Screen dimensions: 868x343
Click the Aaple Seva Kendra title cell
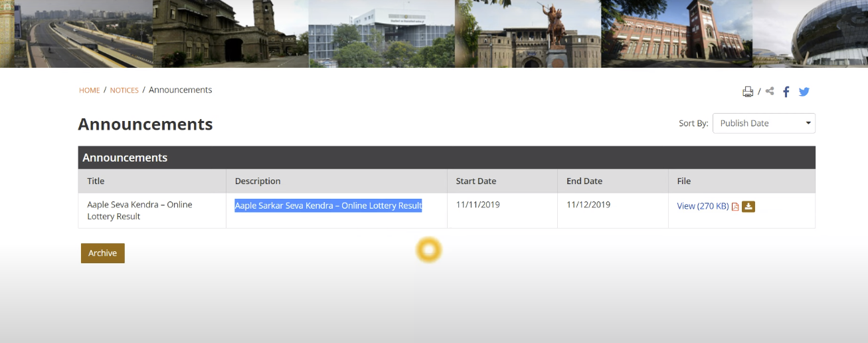(139, 210)
